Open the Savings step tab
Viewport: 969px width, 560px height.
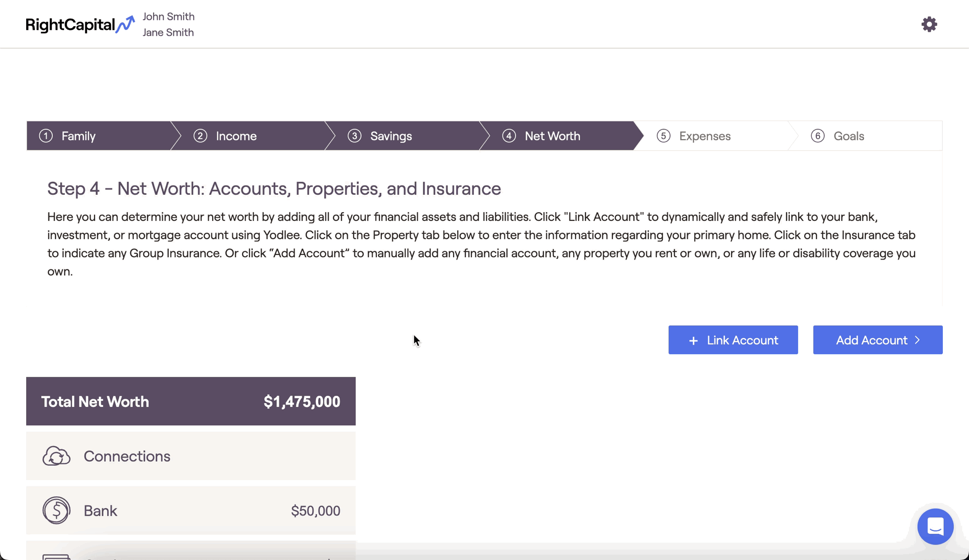pos(407,136)
